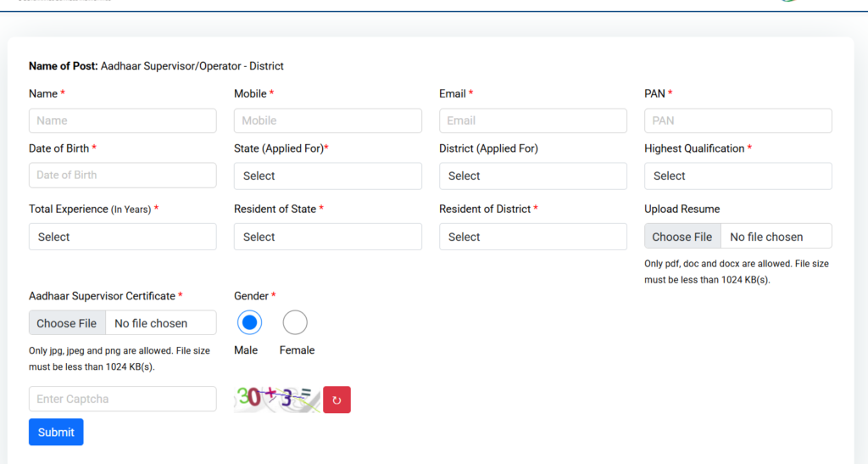The height and width of the screenshot is (464, 868).
Task: Choose File for Upload Resume
Action: (682, 237)
